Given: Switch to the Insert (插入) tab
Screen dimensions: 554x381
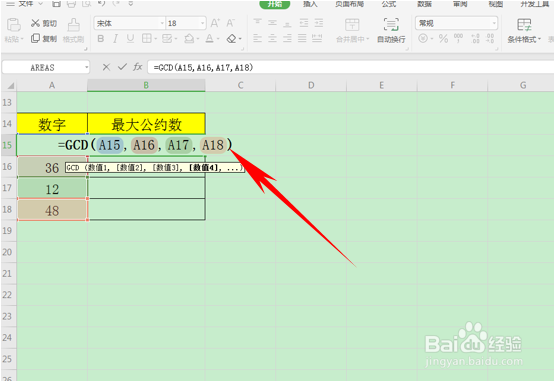Looking at the screenshot, I should 310,4.
